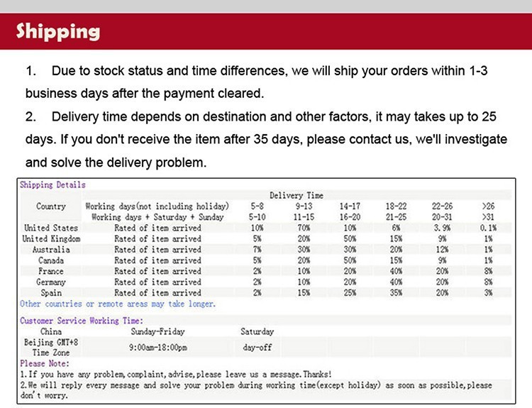
Task: Click the >26 working days column header
Action: tap(488, 206)
